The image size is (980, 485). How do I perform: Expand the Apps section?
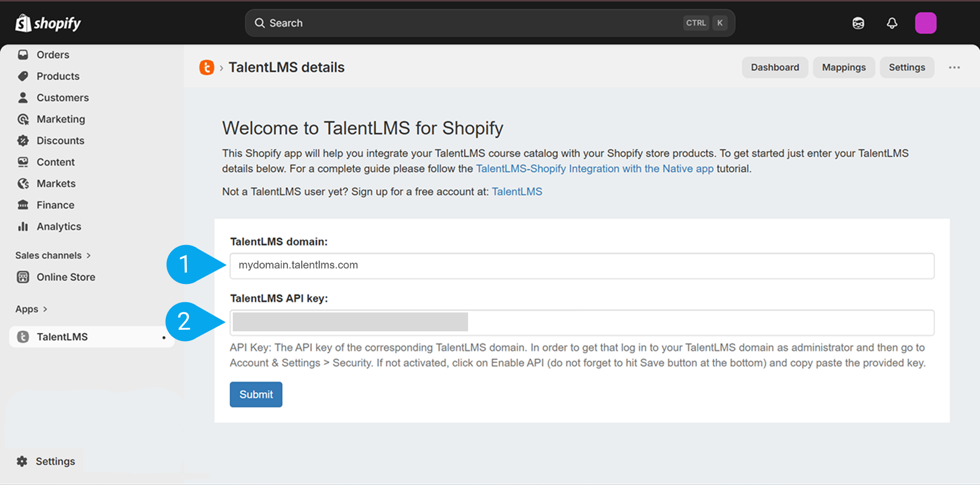(x=31, y=309)
